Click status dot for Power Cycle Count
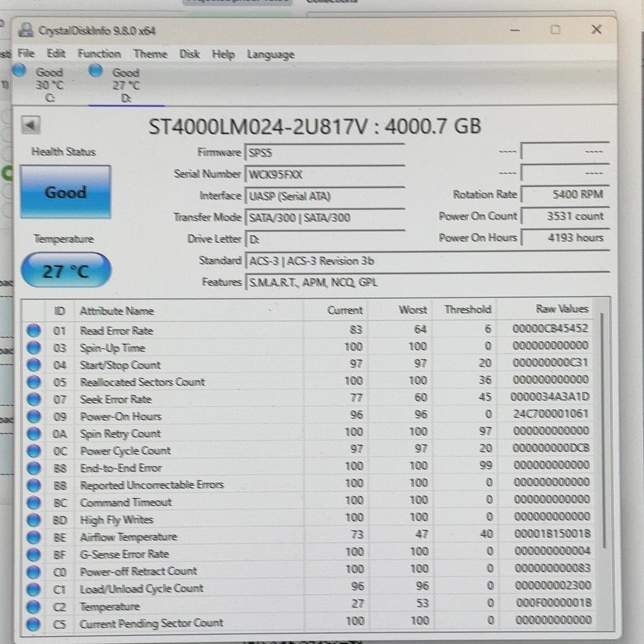The image size is (644, 644). click(33, 451)
